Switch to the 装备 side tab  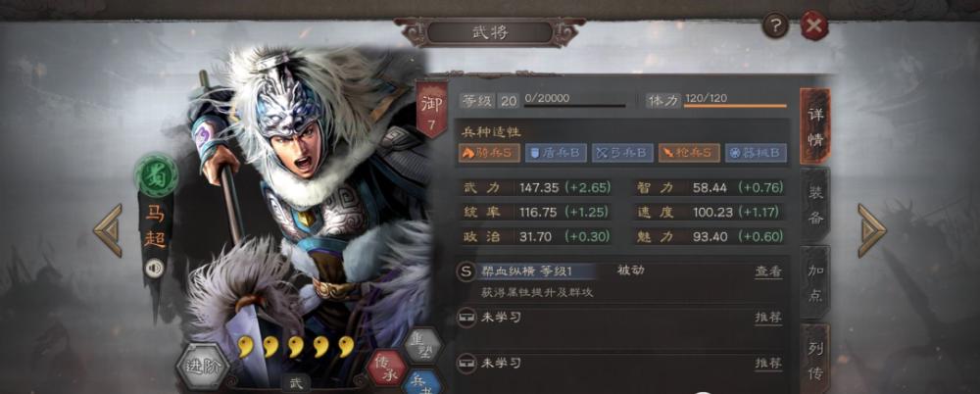coord(815,204)
